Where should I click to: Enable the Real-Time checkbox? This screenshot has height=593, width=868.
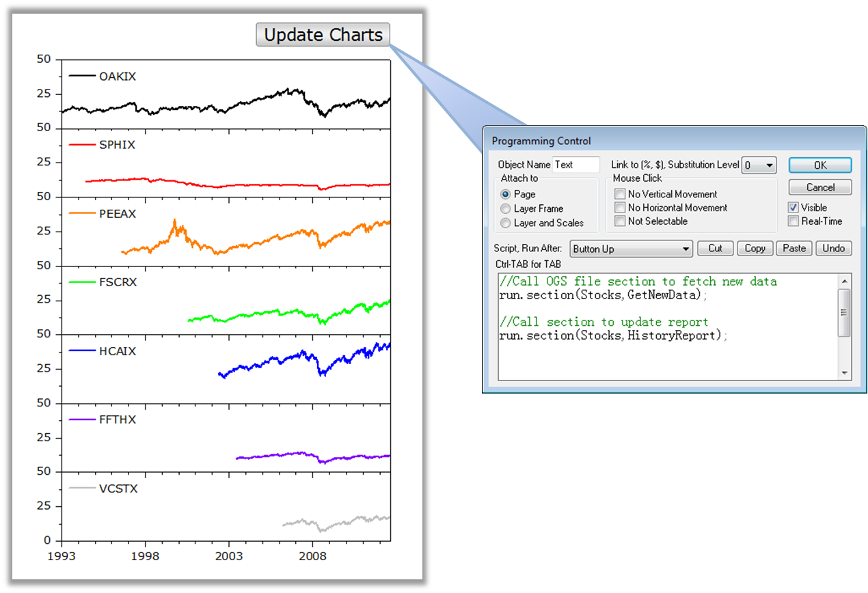point(794,221)
